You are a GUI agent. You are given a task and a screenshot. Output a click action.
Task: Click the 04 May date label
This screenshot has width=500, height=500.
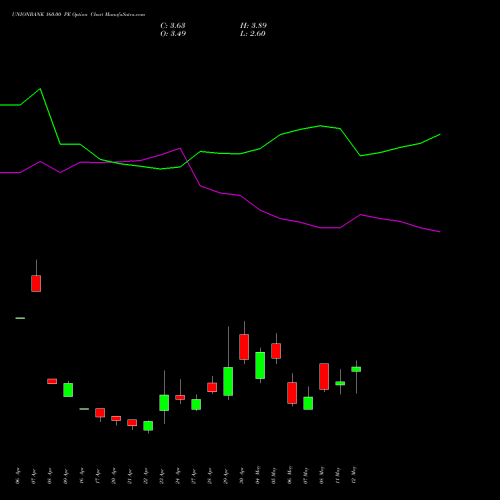[258, 475]
